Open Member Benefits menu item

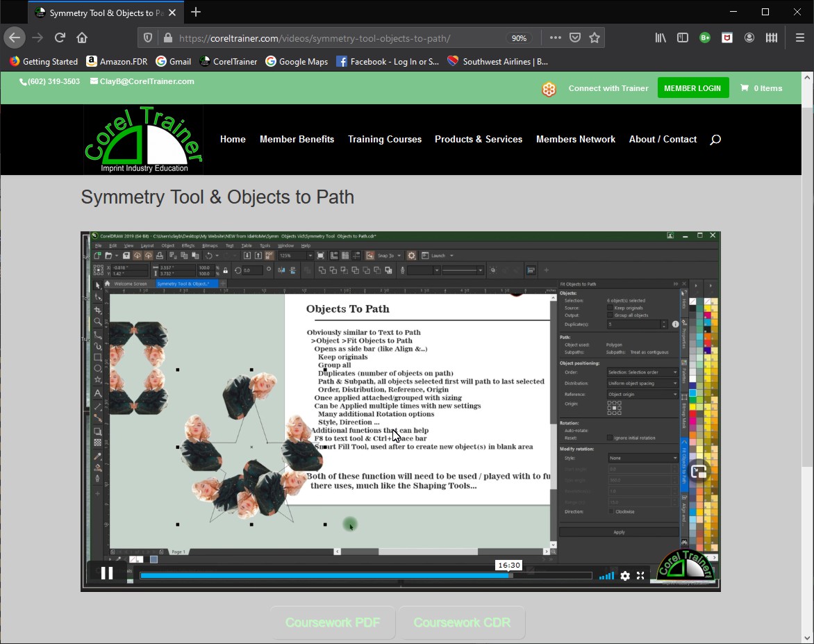[297, 139]
